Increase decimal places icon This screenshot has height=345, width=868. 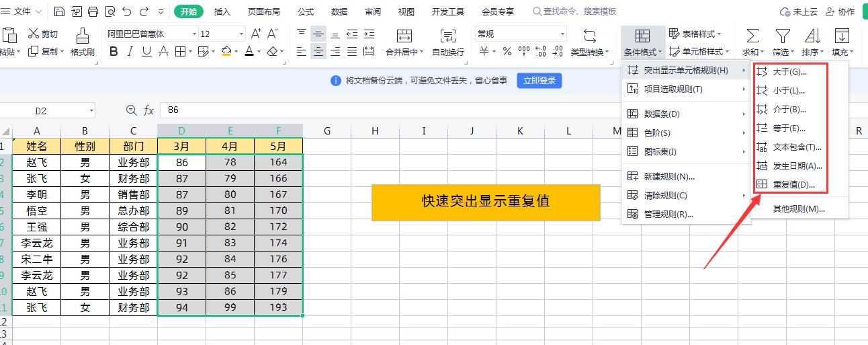[539, 51]
